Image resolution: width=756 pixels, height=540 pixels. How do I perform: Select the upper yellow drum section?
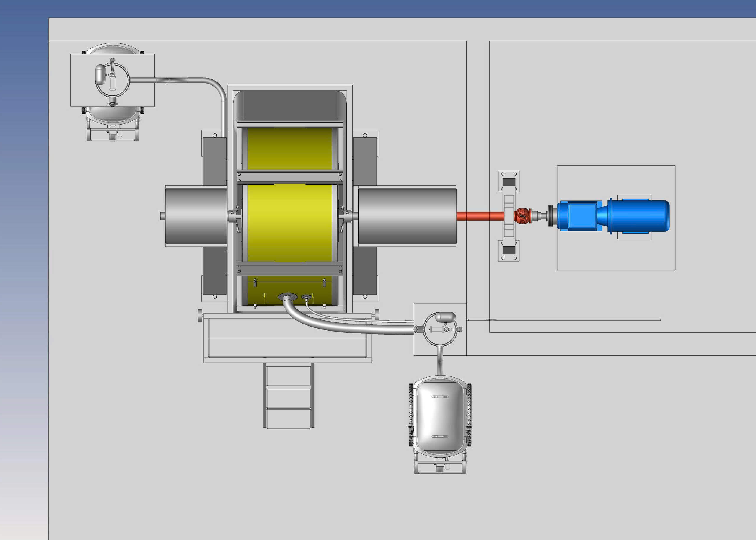click(x=289, y=149)
